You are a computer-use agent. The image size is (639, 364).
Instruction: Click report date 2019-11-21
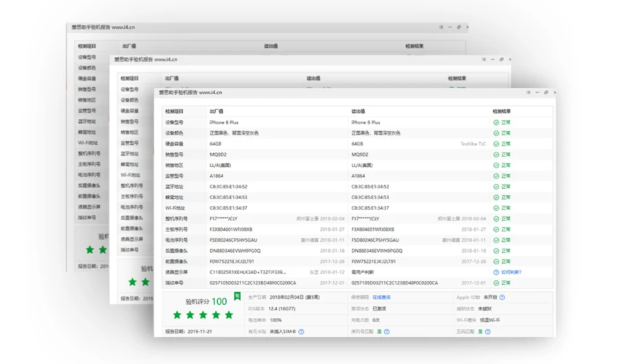click(x=200, y=332)
